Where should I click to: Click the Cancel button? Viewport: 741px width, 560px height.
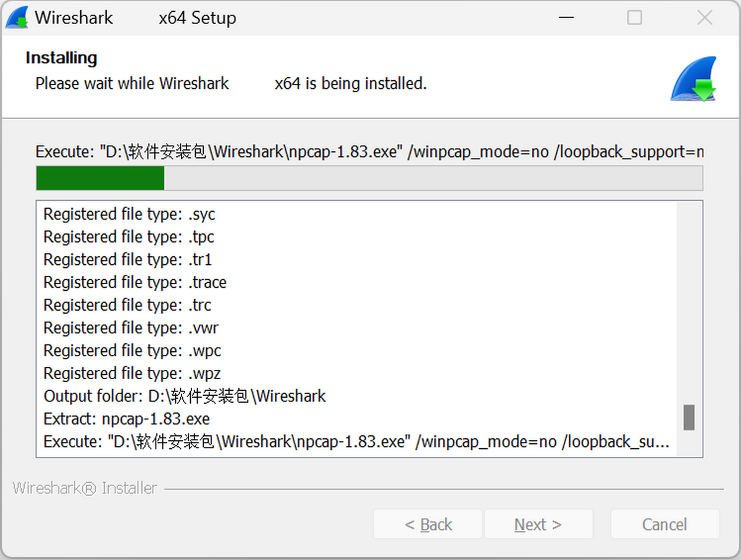[664, 524]
